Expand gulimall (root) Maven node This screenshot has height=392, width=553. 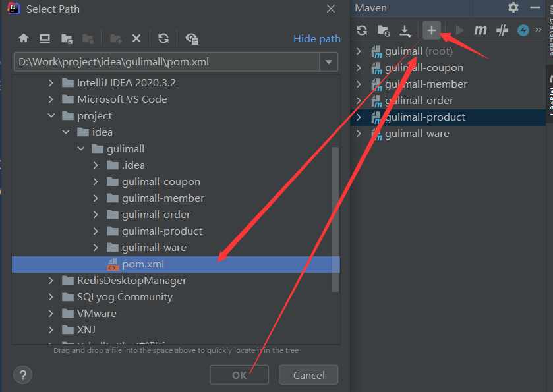tap(359, 51)
